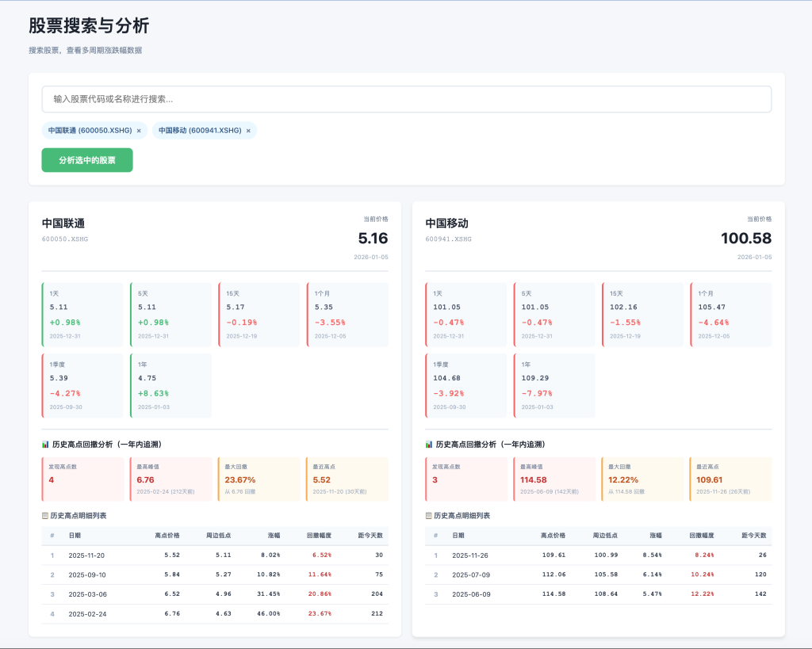This screenshot has width=812, height=649.
Task: Click the list icon beside 历史高点明细列表 in 中国联通 card
Action: 45,516
